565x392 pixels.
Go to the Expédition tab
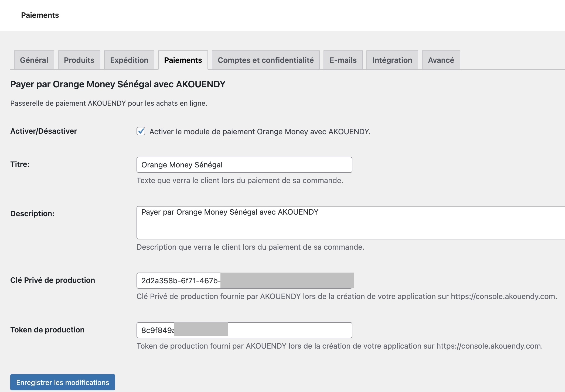tap(129, 60)
